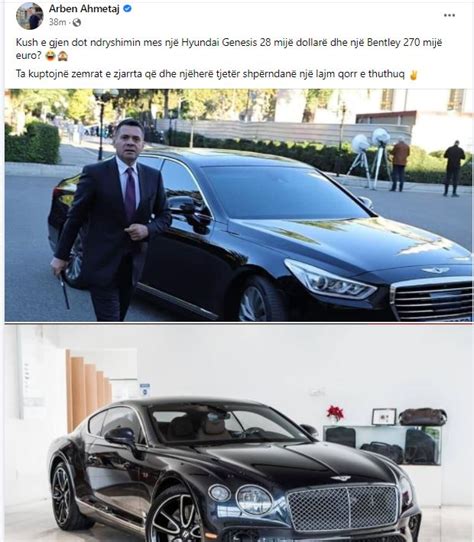Click the laughing face emoji after "euro?"

point(50,56)
